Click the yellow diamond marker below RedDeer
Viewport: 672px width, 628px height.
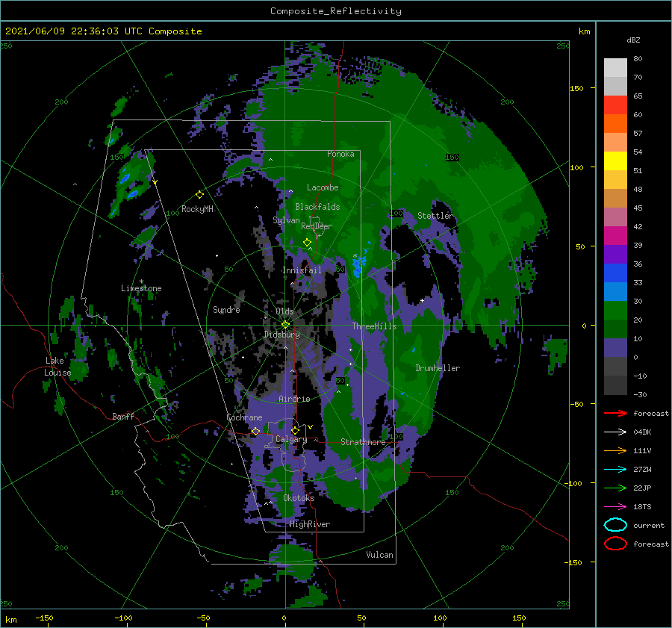307,243
